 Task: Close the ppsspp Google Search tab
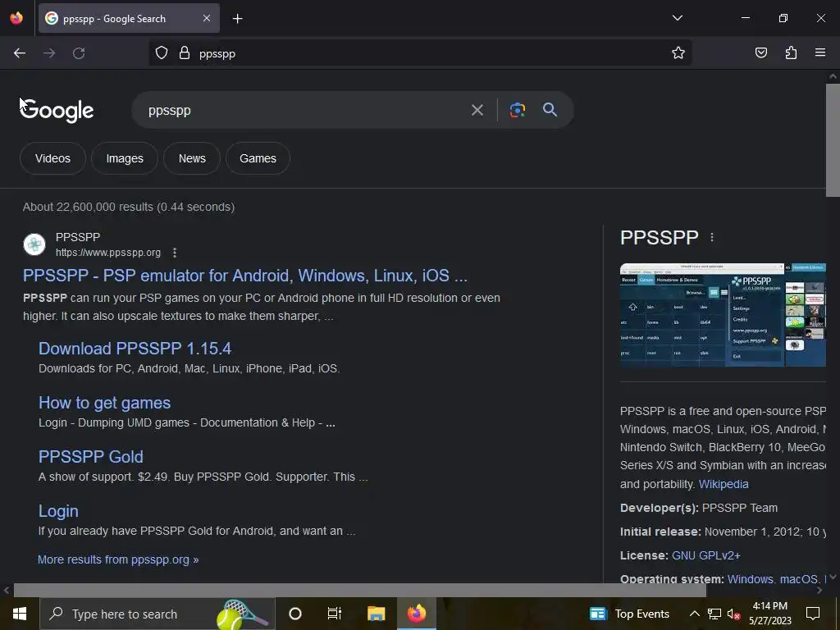(x=207, y=18)
